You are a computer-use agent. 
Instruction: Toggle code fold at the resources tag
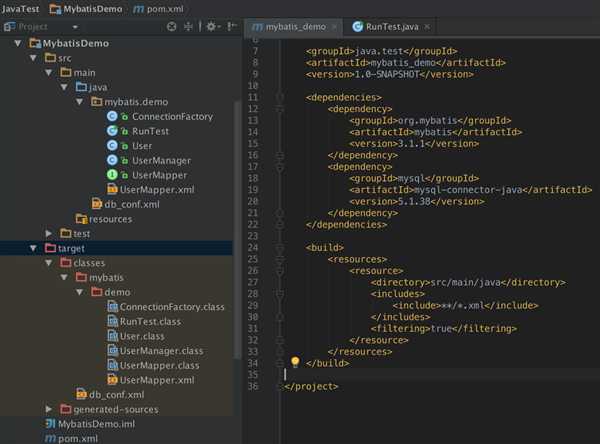coord(279,259)
